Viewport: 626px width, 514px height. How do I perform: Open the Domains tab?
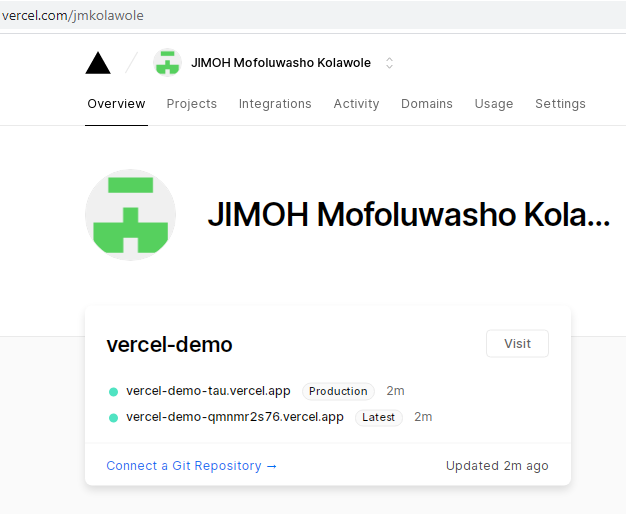(x=427, y=104)
